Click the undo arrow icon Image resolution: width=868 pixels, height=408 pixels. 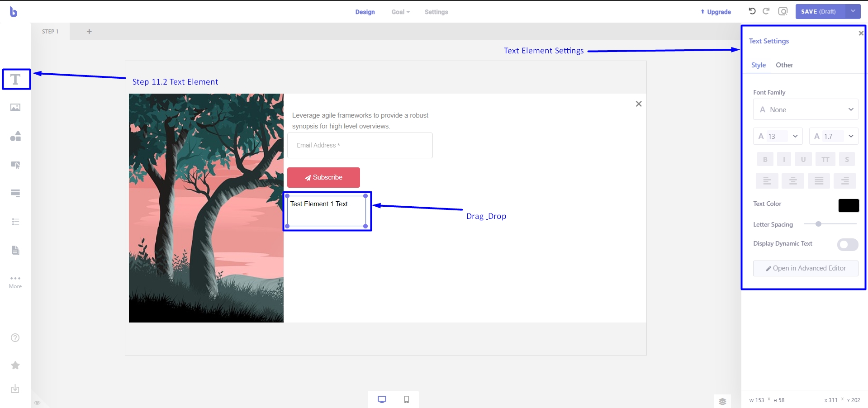[x=752, y=11]
